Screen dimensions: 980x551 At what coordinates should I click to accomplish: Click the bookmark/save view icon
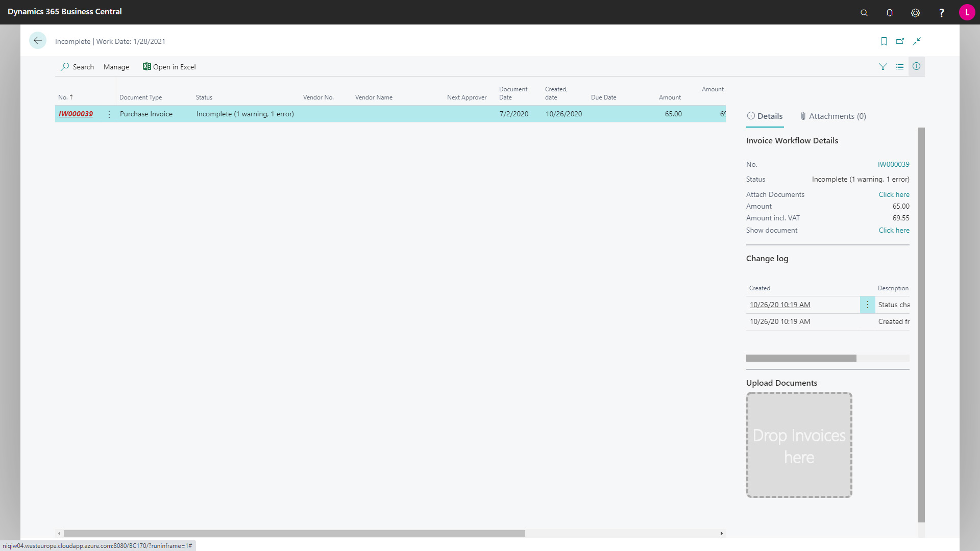point(884,41)
